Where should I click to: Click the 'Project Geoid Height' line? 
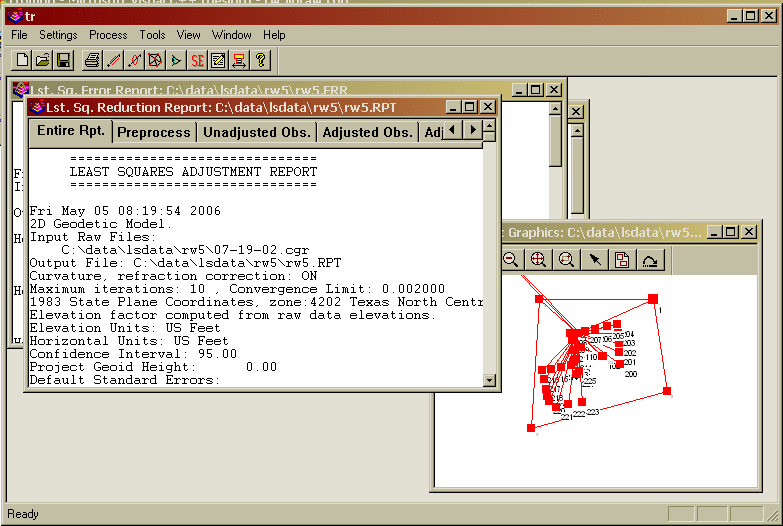click(153, 367)
